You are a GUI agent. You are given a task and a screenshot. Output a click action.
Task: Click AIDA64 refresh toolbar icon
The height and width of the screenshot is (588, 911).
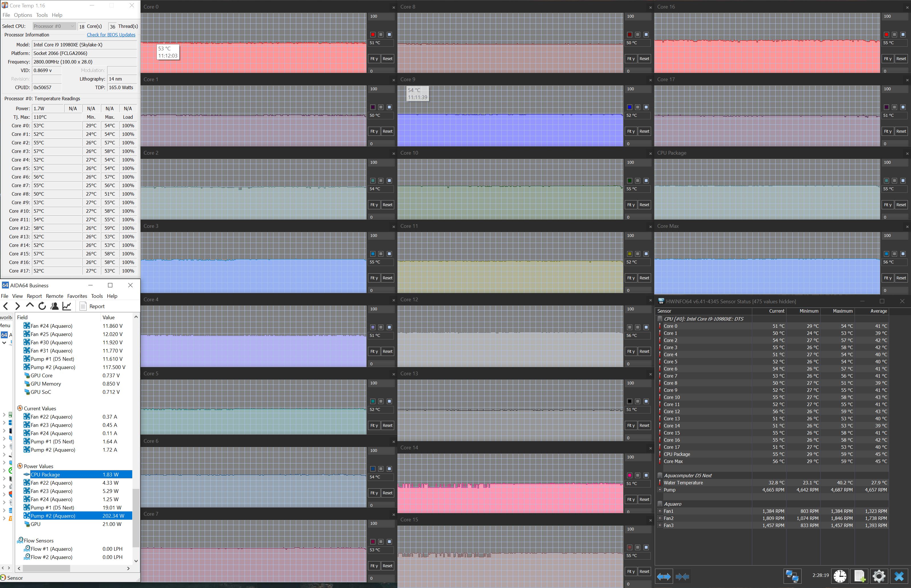coord(42,306)
